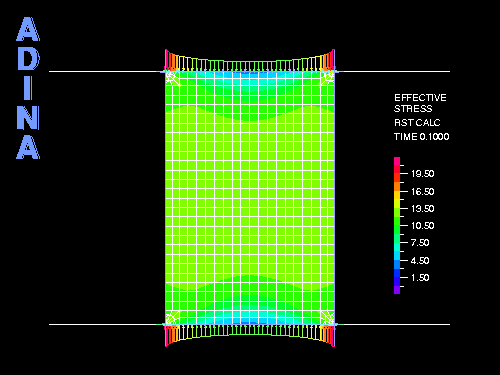Click the letter D in ADINA logo
The height and width of the screenshot is (375, 500).
coord(28,59)
